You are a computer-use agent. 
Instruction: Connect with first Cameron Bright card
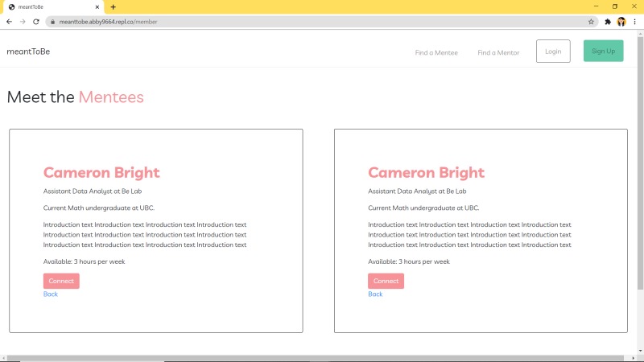point(61,281)
